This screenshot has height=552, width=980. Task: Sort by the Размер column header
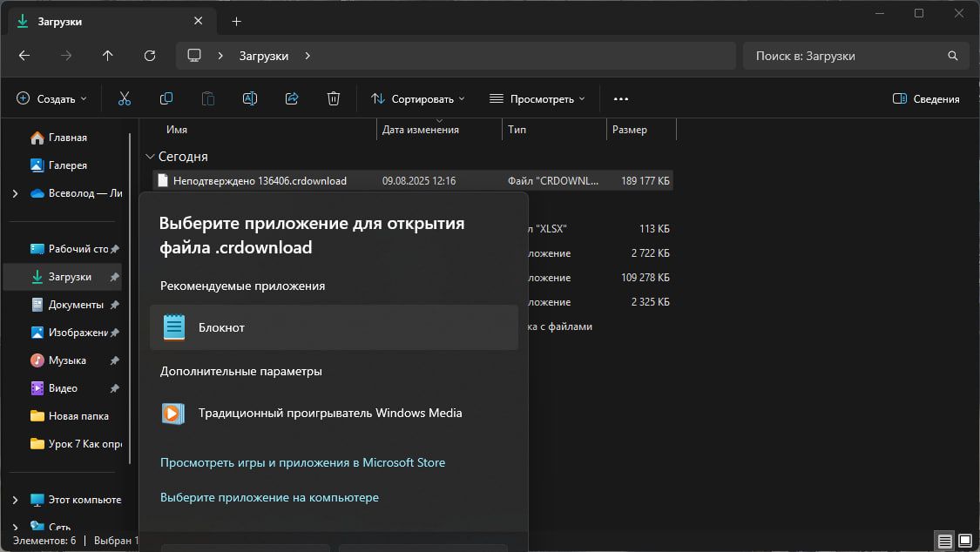(x=629, y=130)
